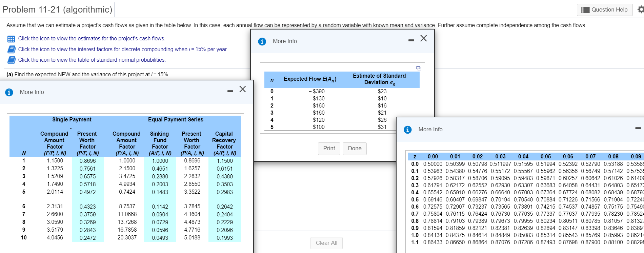644x253 pixels.
Task: Select the value 2.8550 in the P/A column
Action: pos(192,184)
